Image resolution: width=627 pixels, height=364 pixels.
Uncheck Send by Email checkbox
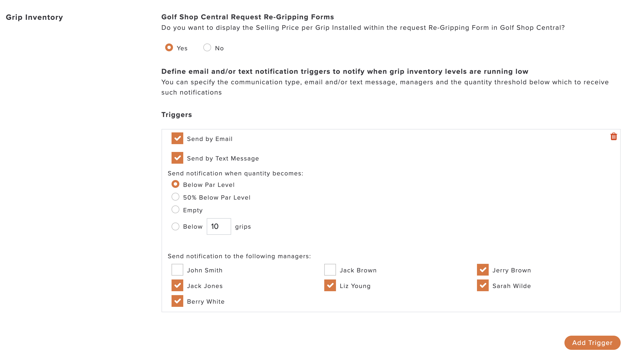coord(177,138)
